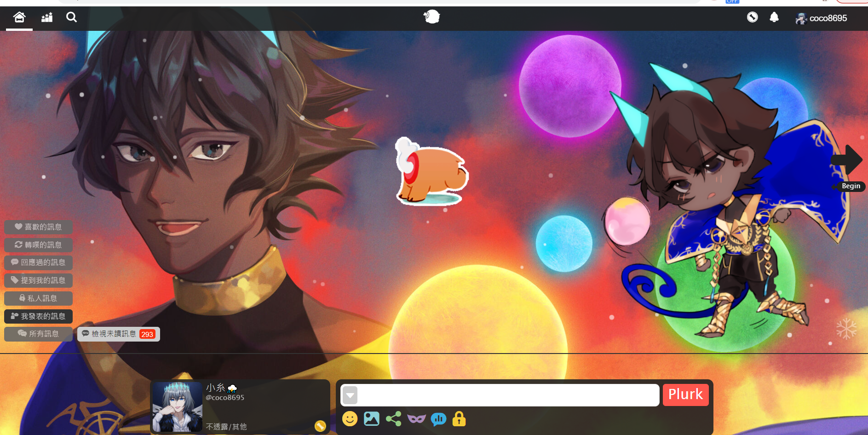
Task: Open the friend requests globe icon
Action: coord(752,17)
